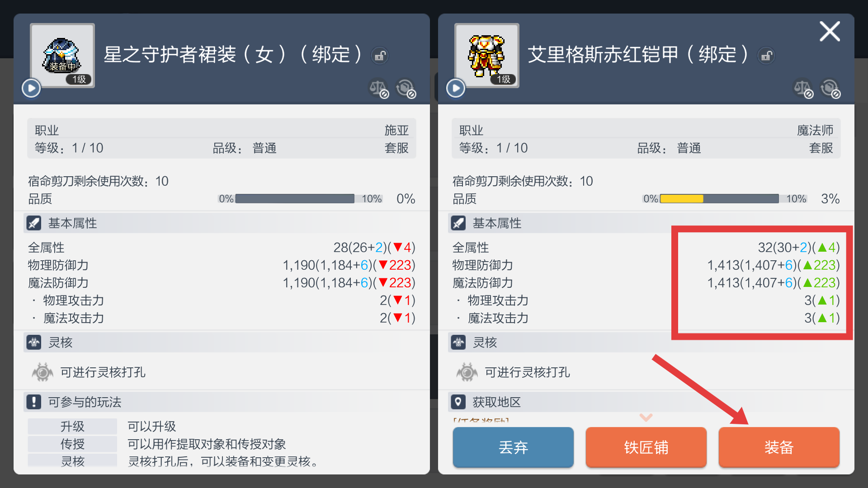Close the item comparison popup
The height and width of the screenshot is (488, 868).
830,31
